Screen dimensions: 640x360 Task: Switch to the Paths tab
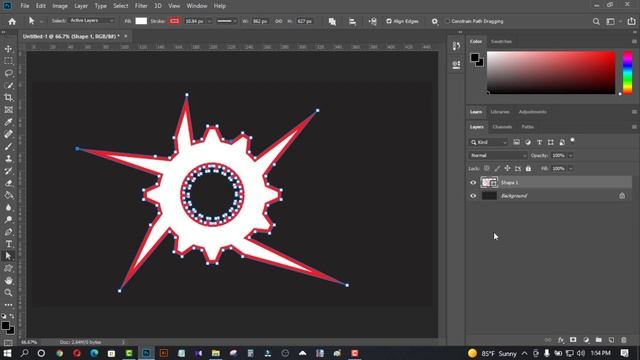click(527, 127)
